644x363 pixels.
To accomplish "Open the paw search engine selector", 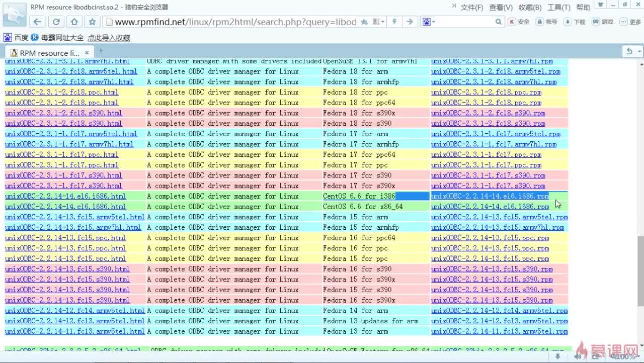I will click(428, 22).
